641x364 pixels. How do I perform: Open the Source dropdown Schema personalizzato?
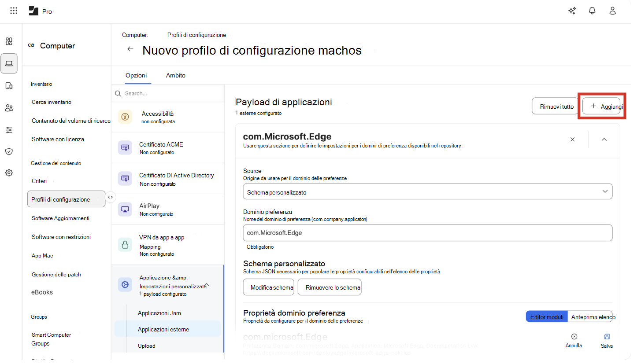click(x=428, y=191)
